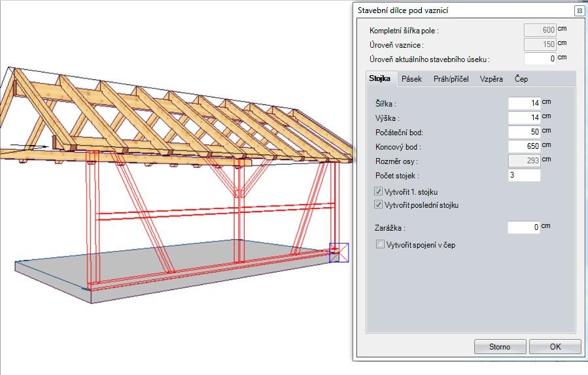Toggle Vytvořit 1. stojku checkbox
588x375 pixels.
point(379,192)
